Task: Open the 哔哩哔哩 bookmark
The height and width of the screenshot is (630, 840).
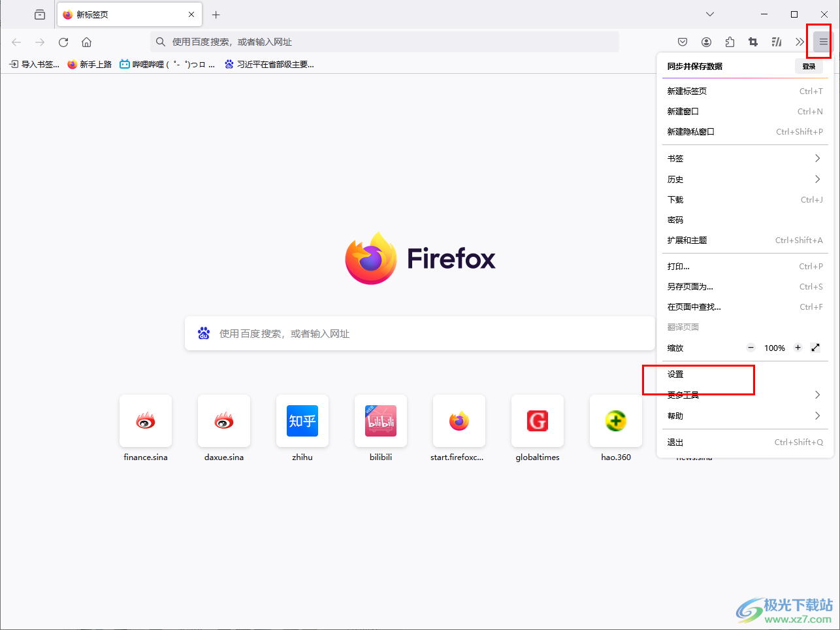Action: pos(167,64)
